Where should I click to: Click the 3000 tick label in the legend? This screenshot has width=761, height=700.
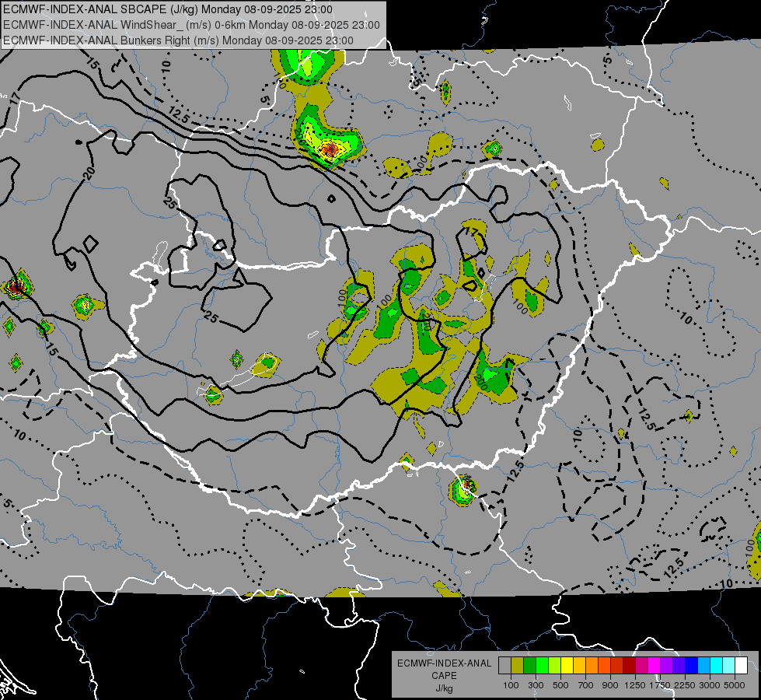[710, 685]
